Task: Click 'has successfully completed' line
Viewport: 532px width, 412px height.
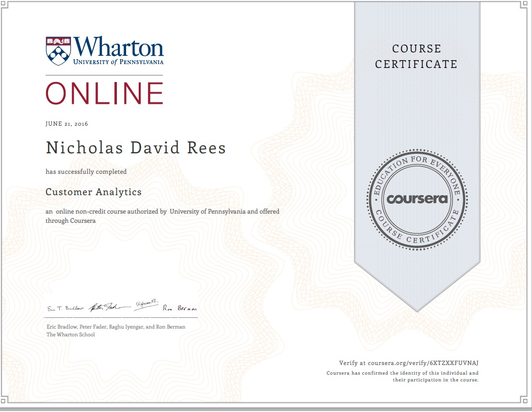Action: click(86, 172)
